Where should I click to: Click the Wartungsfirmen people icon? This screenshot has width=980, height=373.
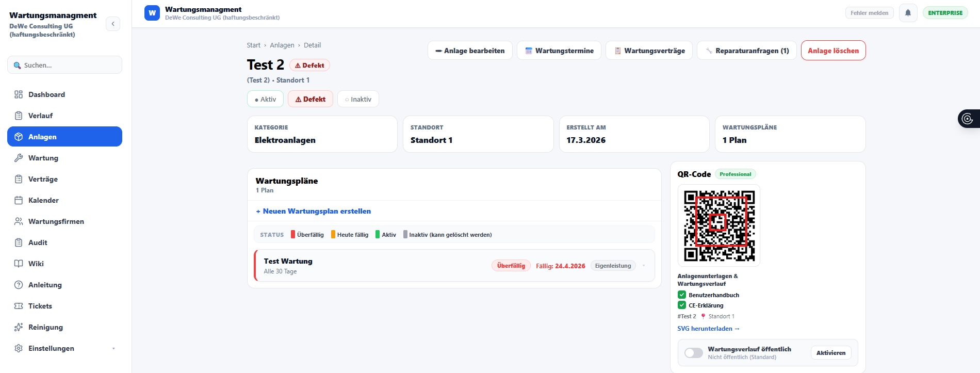(19, 221)
